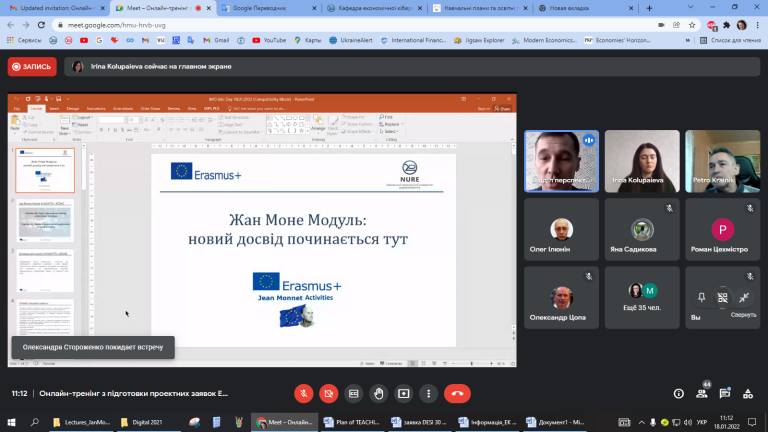The width and height of the screenshot is (768, 432).
Task: Pin your own tile icon
Action: click(701, 297)
